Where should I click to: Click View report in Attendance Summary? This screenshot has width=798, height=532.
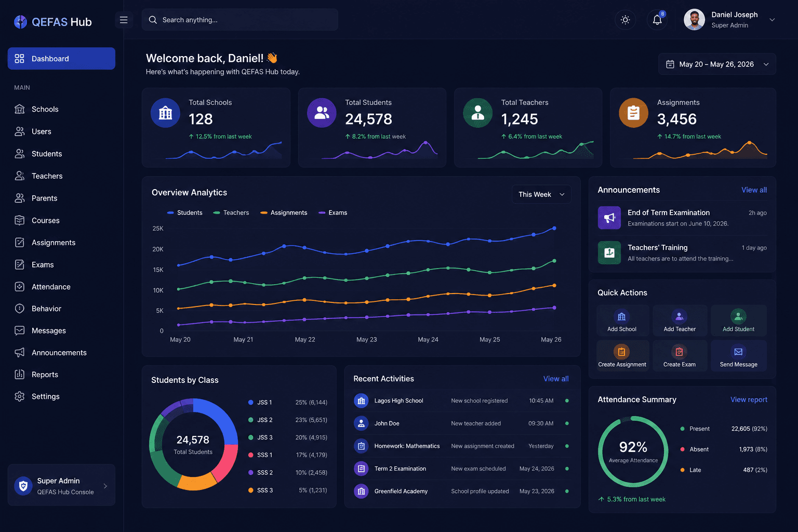[749, 400]
